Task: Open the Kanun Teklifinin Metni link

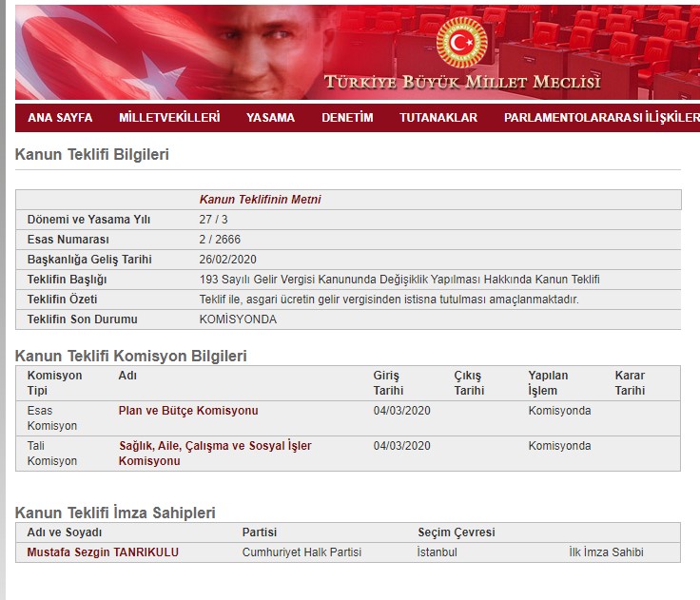Action: pos(260,200)
